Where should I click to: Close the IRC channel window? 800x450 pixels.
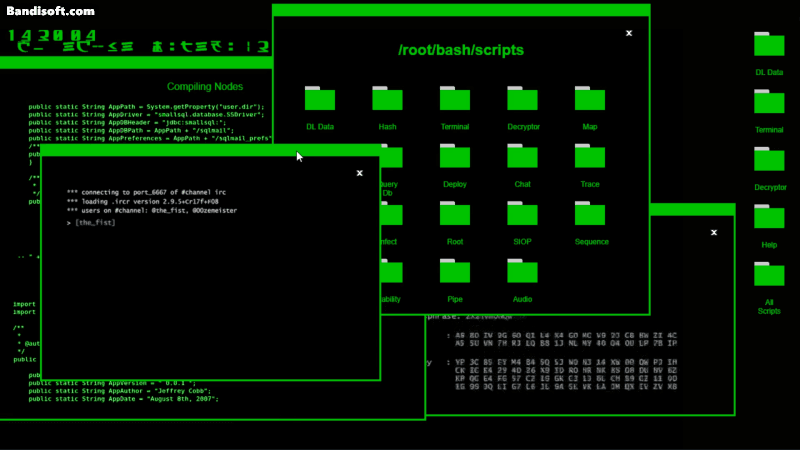point(360,173)
